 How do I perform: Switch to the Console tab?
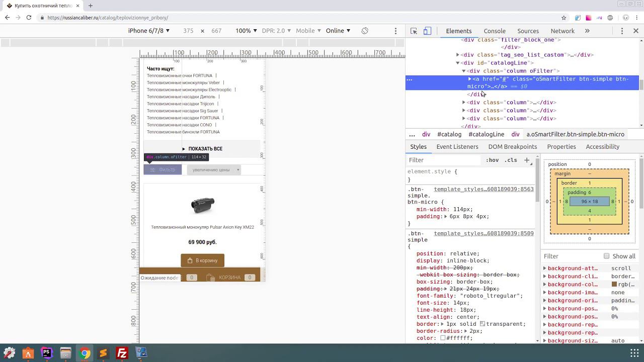pos(495,31)
